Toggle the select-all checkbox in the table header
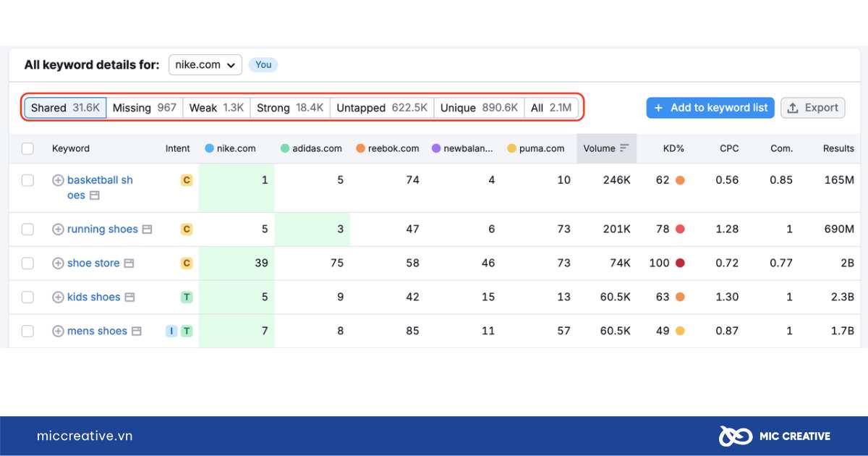Viewport: 868px width, 456px height. coord(27,148)
